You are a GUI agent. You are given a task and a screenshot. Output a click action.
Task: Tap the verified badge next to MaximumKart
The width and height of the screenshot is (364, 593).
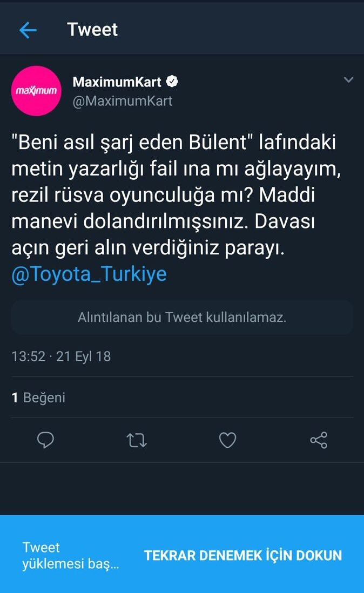coord(172,81)
